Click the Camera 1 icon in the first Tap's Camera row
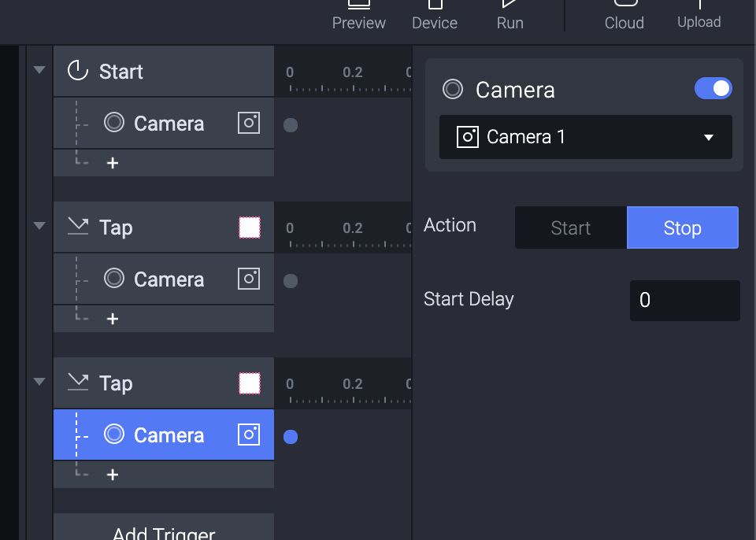The image size is (756, 540). click(x=249, y=279)
